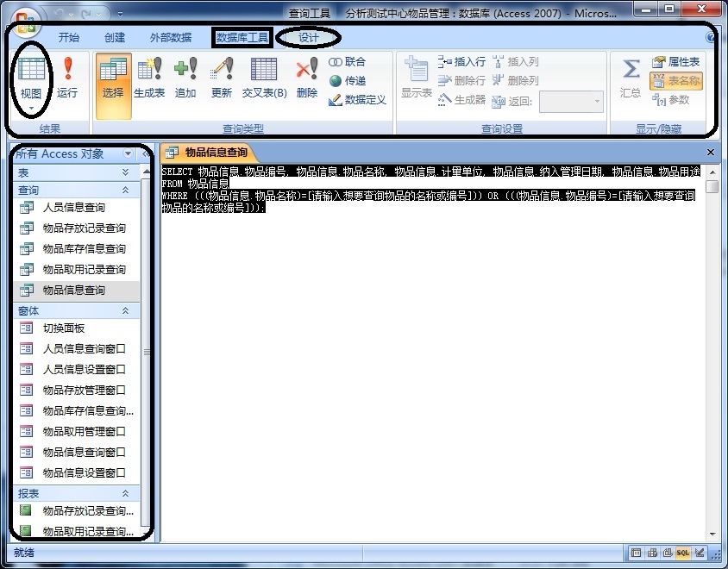Select the 物品信息查询 document tab
This screenshot has height=569, width=728.
(x=207, y=153)
